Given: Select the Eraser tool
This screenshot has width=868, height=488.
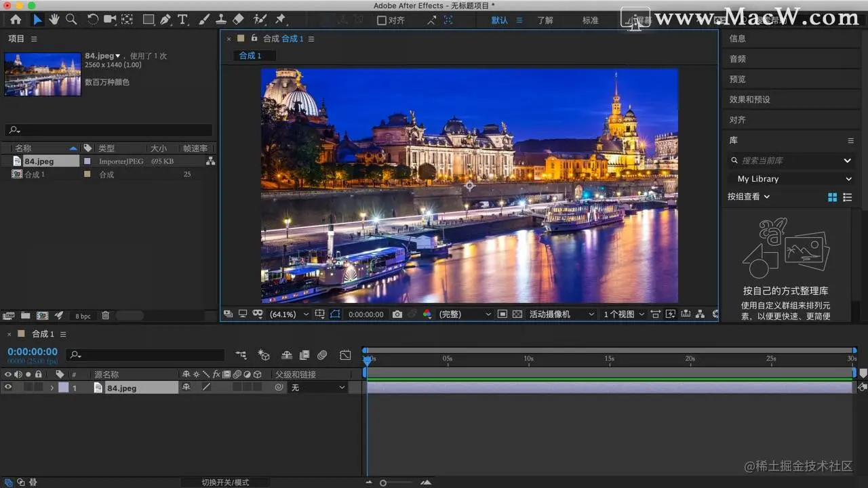Looking at the screenshot, I should 238,20.
